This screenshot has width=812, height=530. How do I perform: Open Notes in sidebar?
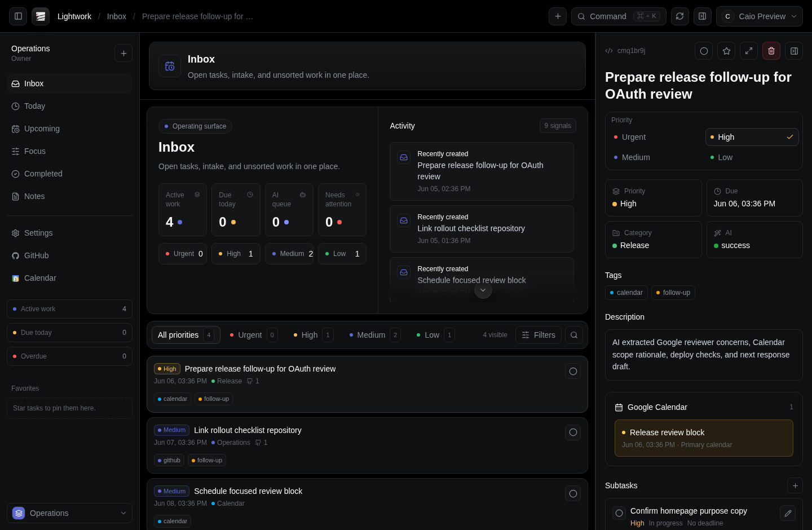pyautogui.click(x=69, y=196)
